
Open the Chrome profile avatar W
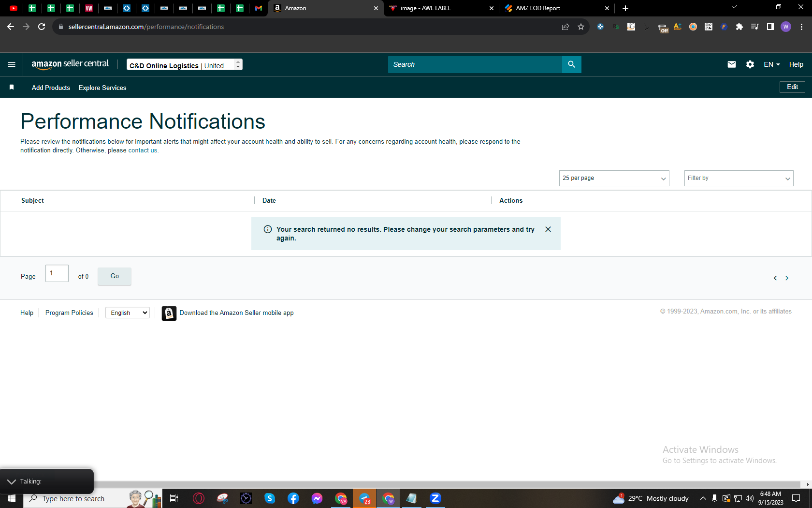click(786, 27)
